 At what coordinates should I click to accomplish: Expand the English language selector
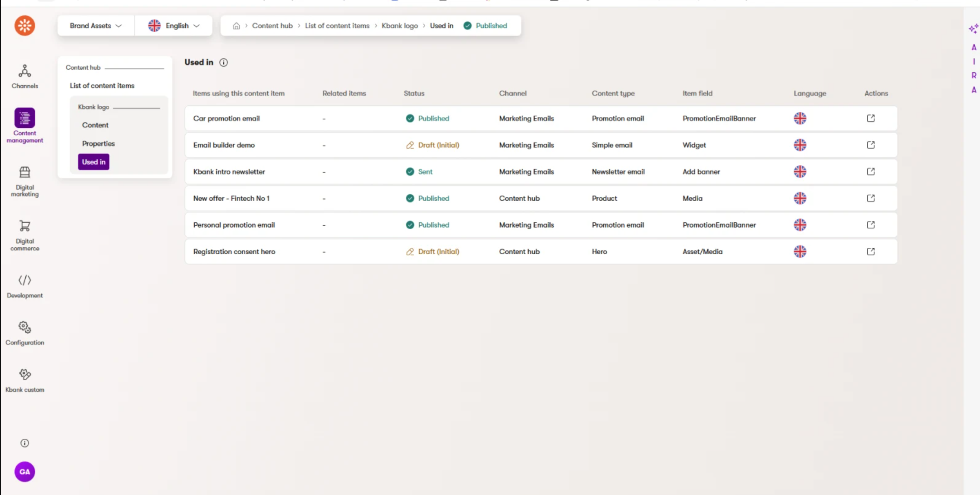pyautogui.click(x=174, y=25)
